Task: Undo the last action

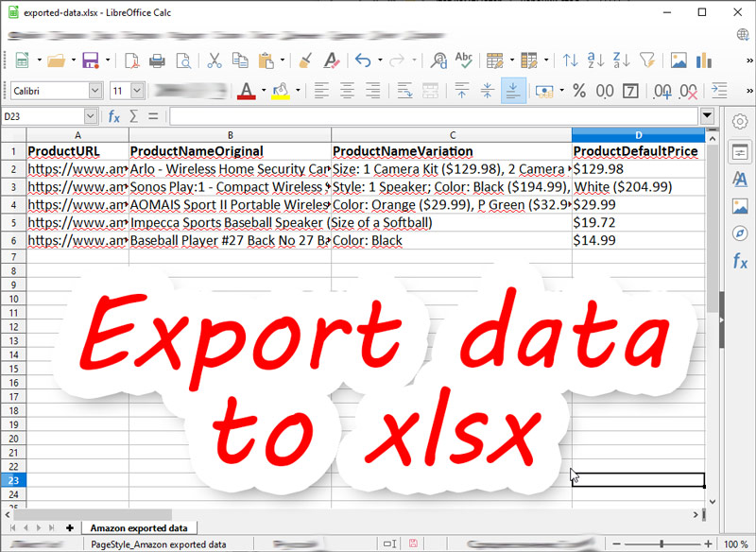Action: 363,60
